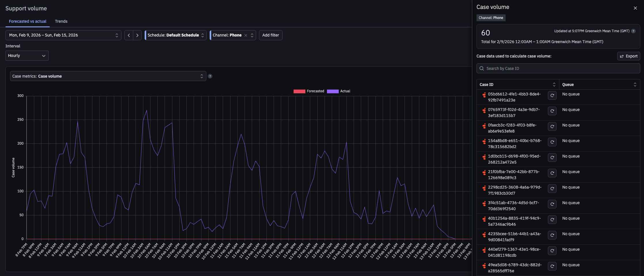This screenshot has width=644, height=276.
Task: Refresh case 4235bcee-51b6-44b1-a43a-9d00841fadf9
Action: [x=552, y=235]
